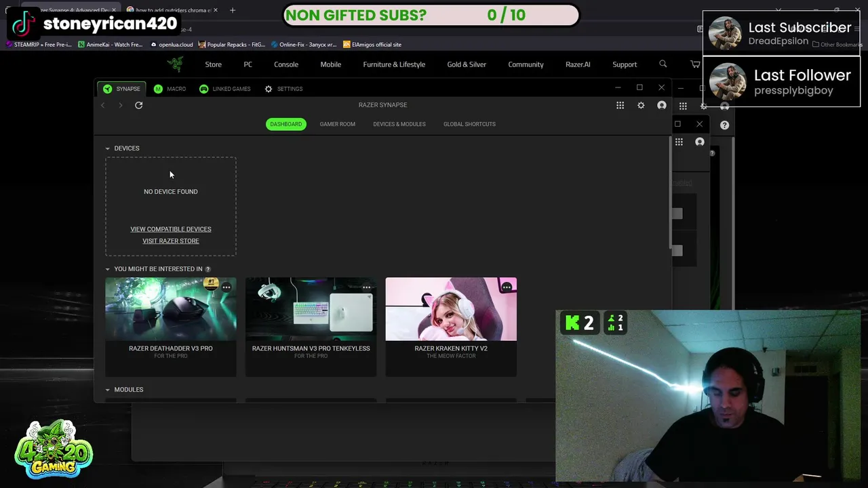Click the 'No Device Found' text
868x488 pixels.
171,192
